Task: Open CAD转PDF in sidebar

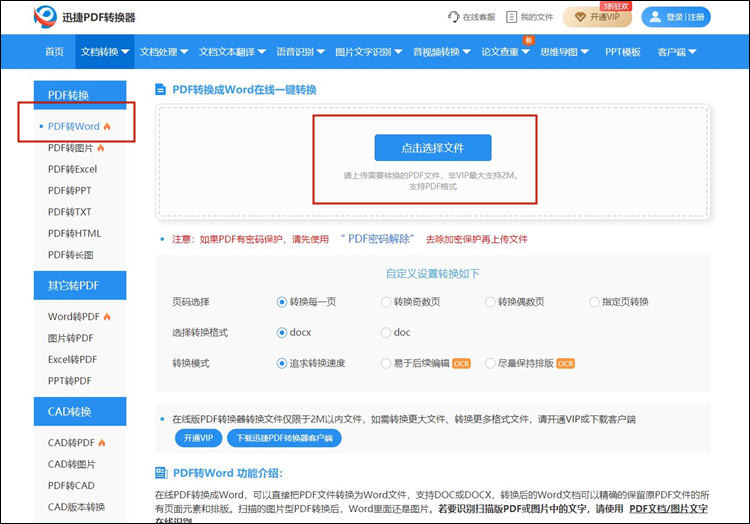Action: click(71, 443)
